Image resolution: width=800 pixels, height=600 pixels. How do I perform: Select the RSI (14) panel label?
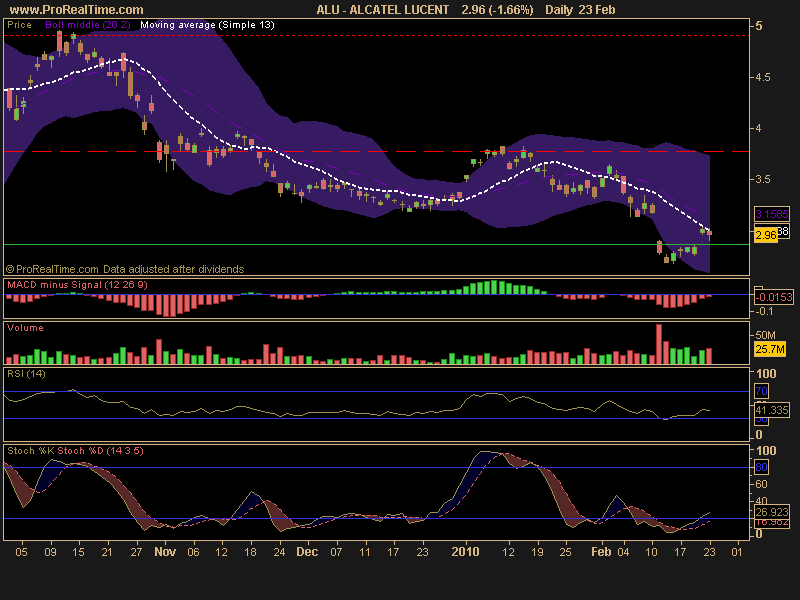point(26,373)
